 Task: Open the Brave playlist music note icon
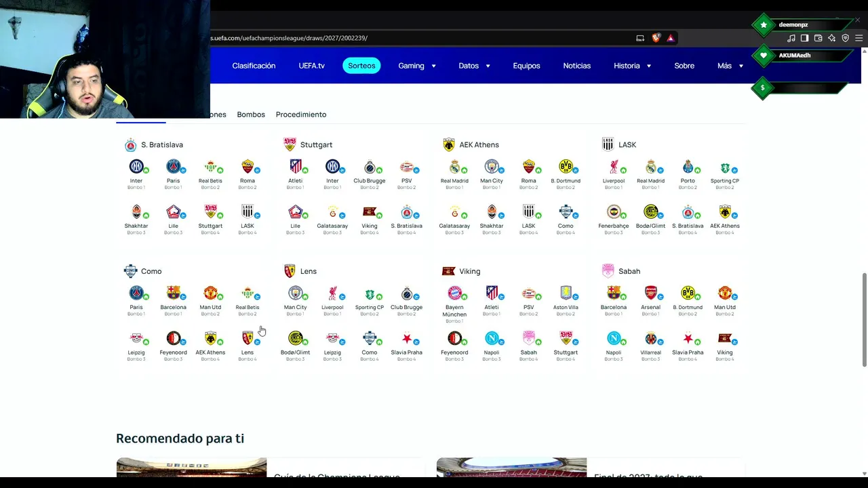tap(791, 38)
